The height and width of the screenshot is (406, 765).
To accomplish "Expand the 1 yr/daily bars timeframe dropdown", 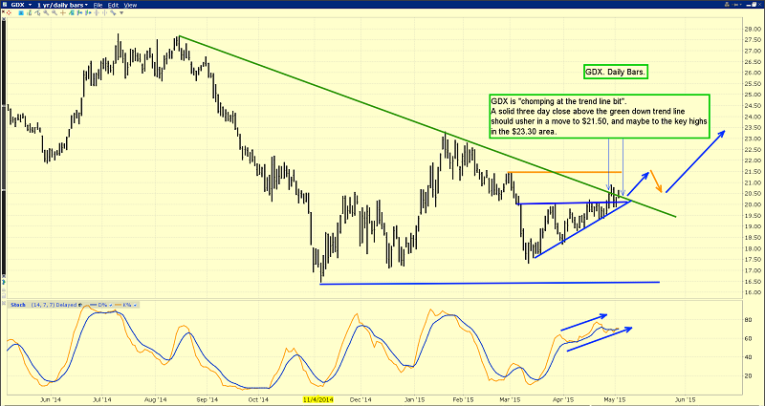I will (x=86, y=5).
